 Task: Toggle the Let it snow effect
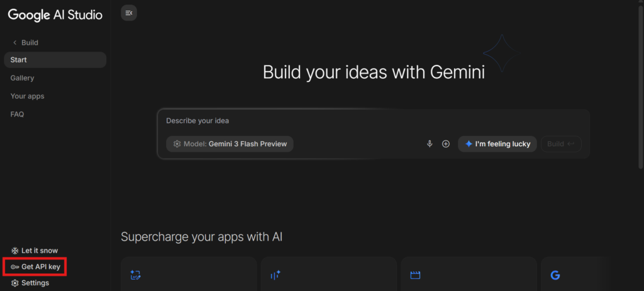[39, 251]
